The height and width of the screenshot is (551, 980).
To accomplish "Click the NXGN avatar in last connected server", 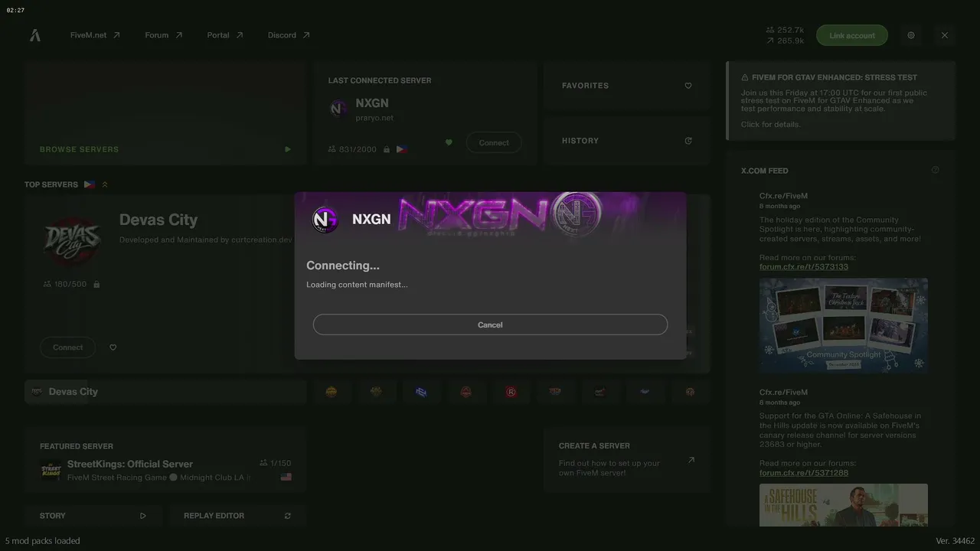I will (338, 109).
